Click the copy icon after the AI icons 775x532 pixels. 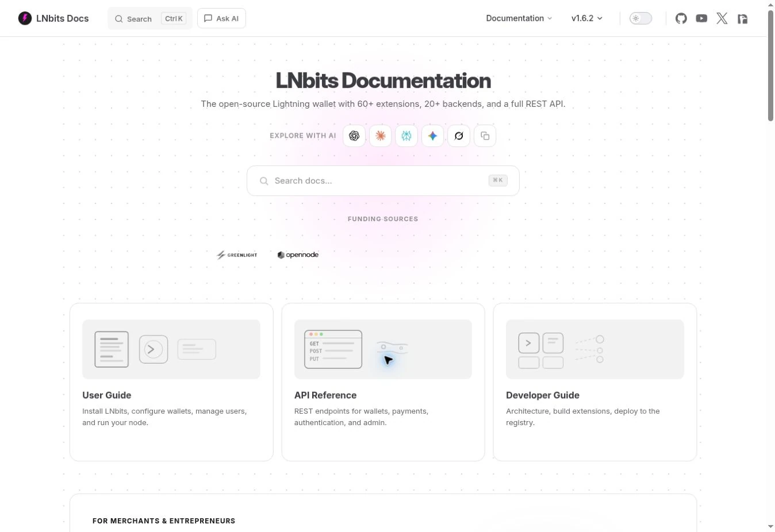coord(485,136)
